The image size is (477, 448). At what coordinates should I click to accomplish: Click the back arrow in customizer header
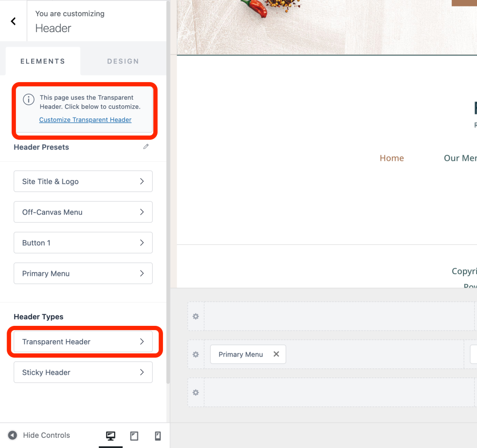click(14, 21)
